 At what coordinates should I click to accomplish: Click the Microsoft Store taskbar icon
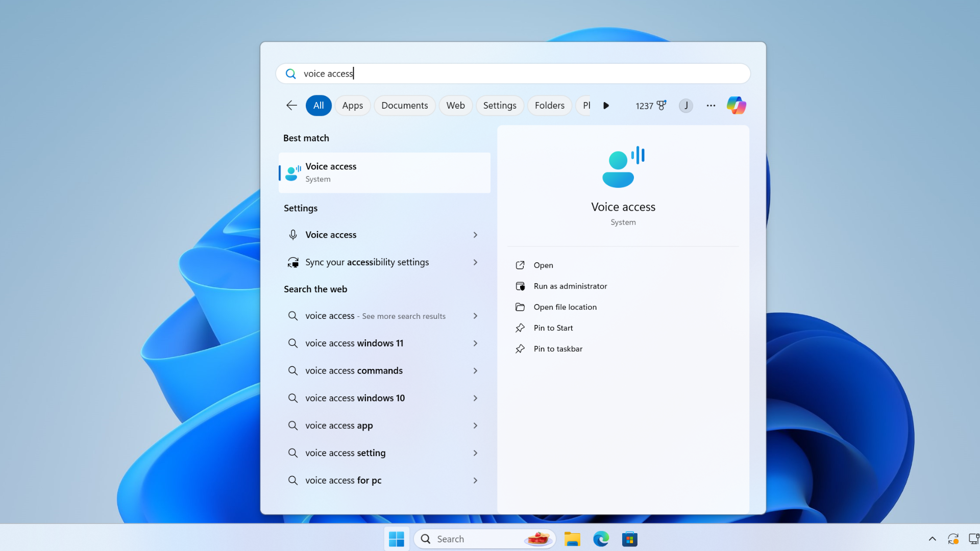(629, 539)
